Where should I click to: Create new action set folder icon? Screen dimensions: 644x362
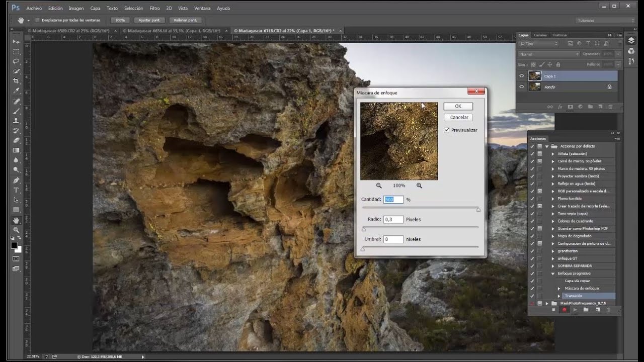[586, 310]
